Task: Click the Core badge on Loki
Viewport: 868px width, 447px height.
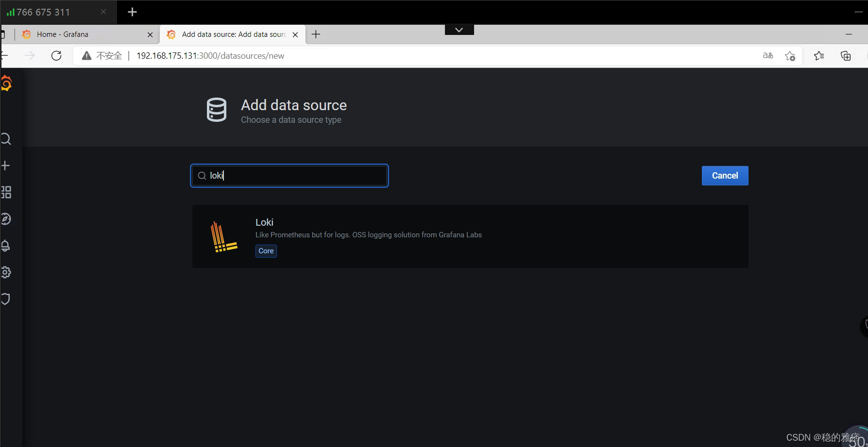Action: (x=266, y=251)
